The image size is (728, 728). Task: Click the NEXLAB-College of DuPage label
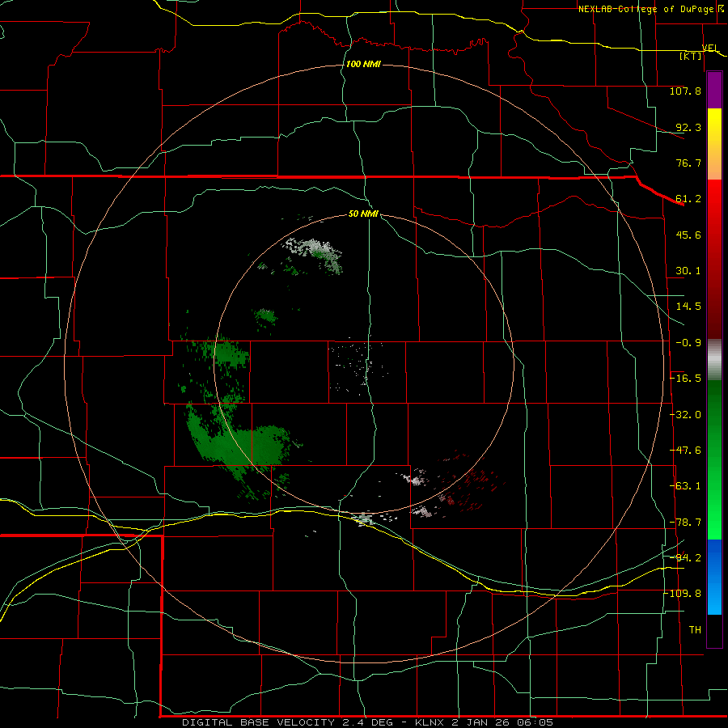click(x=646, y=9)
